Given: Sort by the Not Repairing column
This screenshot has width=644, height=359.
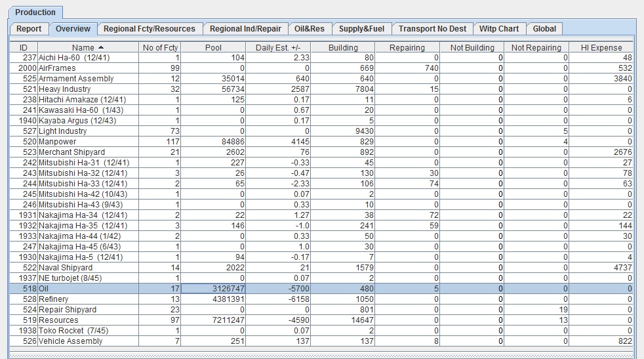Looking at the screenshot, I should [536, 48].
